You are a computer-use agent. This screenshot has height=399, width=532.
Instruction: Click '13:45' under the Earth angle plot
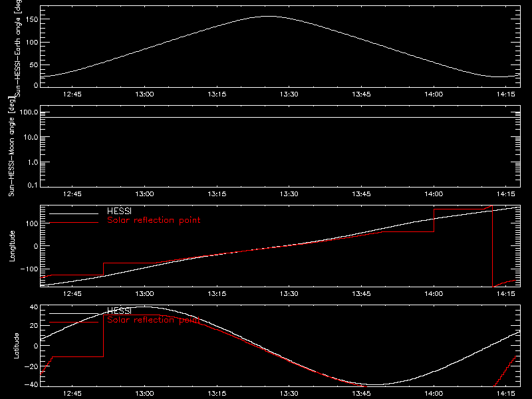tap(361, 94)
